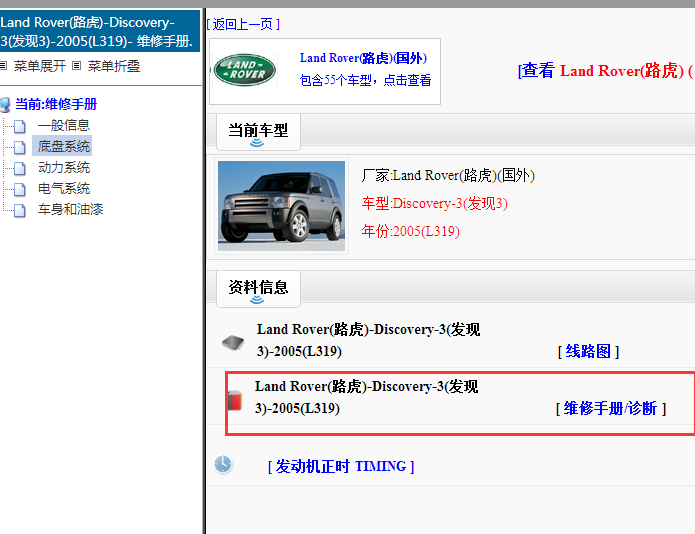Click the Discovery 3 vehicle photo
695x534 pixels.
tap(281, 206)
